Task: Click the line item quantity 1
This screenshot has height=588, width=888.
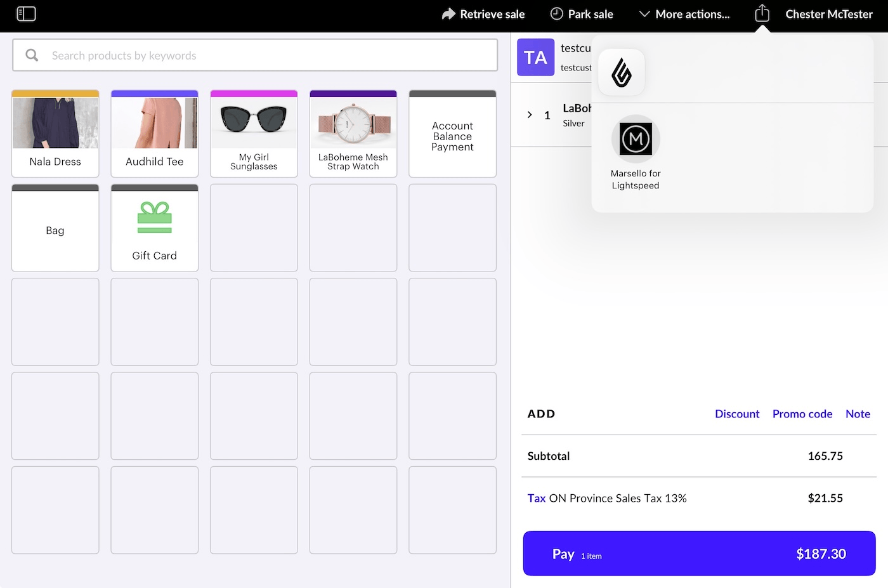Action: [547, 115]
